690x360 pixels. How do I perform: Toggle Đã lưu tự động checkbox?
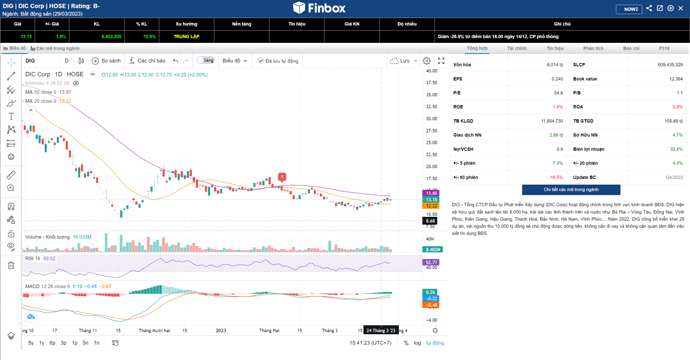pyautogui.click(x=278, y=61)
